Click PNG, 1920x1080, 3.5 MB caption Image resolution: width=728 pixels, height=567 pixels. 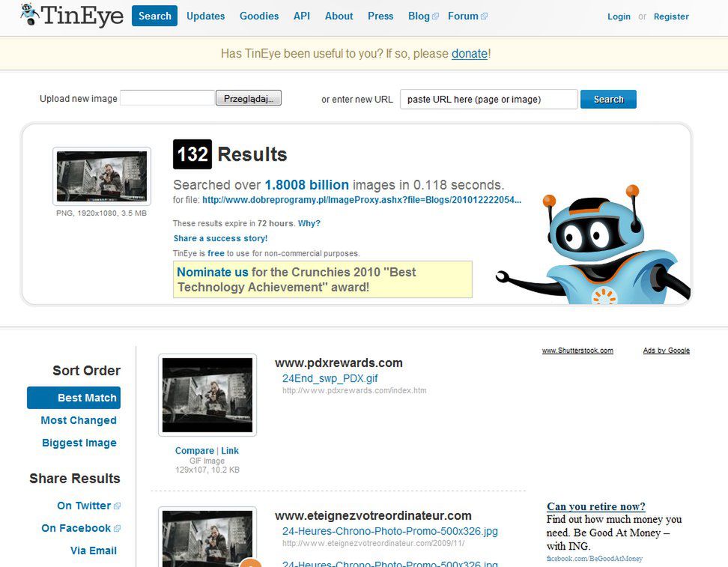tap(101, 213)
